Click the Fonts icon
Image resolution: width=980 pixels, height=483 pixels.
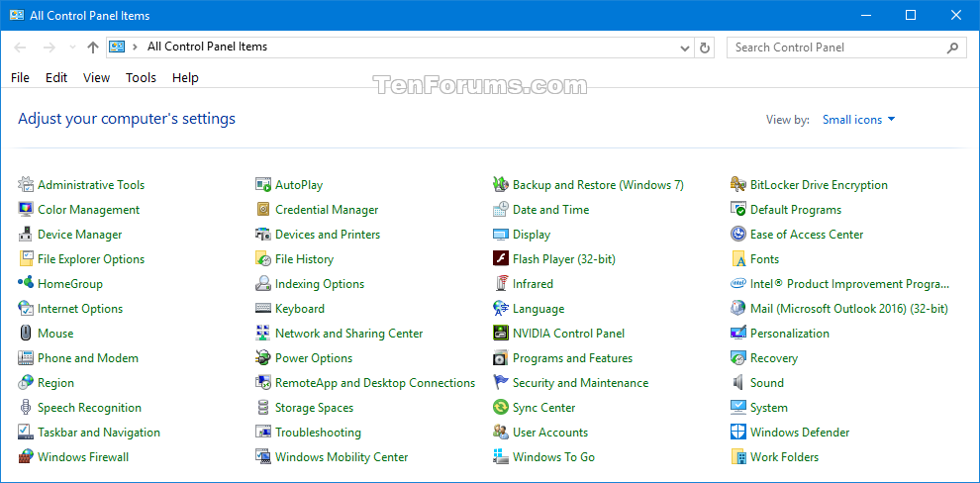point(738,258)
